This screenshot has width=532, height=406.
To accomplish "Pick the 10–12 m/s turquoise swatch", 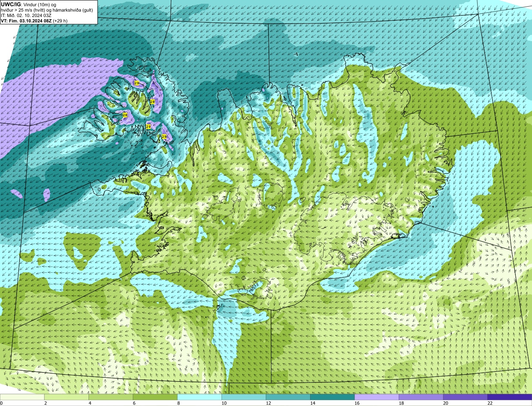I will pyautogui.click(x=244, y=397).
